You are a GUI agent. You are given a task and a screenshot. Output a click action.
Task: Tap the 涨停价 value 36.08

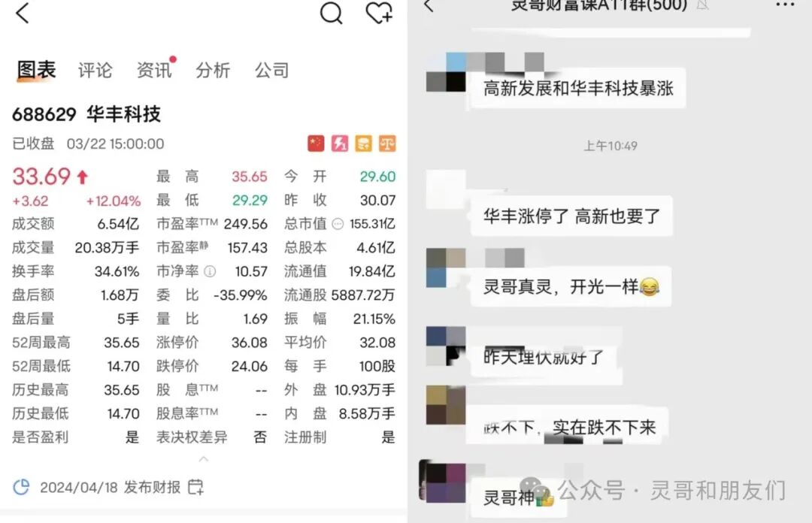pyautogui.click(x=250, y=343)
